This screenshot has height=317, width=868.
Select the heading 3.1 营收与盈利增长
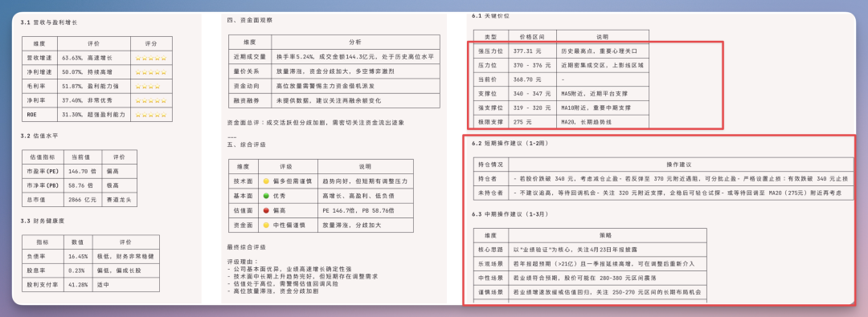(49, 23)
